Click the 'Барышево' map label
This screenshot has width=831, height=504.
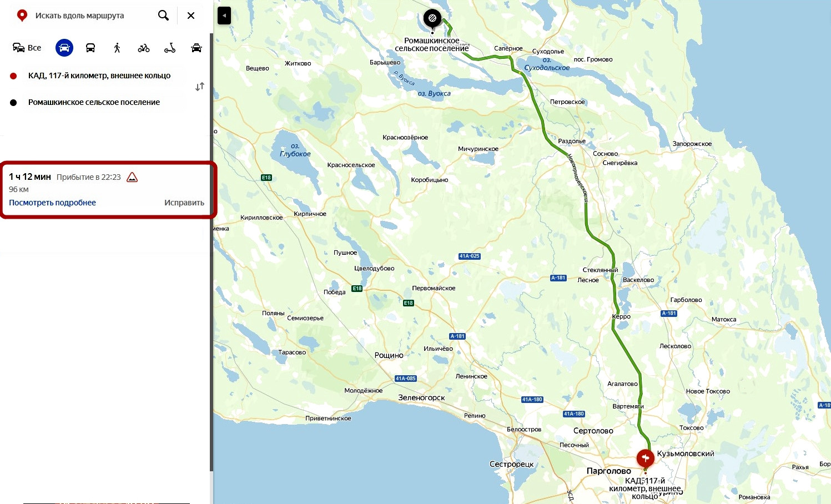[x=385, y=62]
